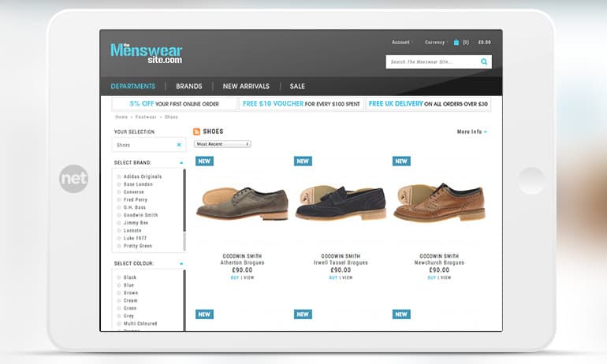Check the Cream colour filter

pyautogui.click(x=119, y=300)
